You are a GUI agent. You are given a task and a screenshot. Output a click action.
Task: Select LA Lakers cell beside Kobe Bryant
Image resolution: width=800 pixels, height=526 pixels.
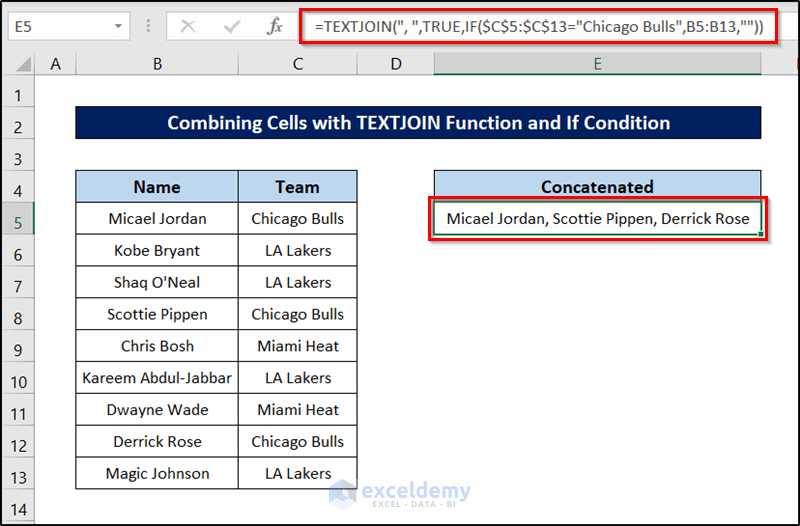tap(297, 251)
